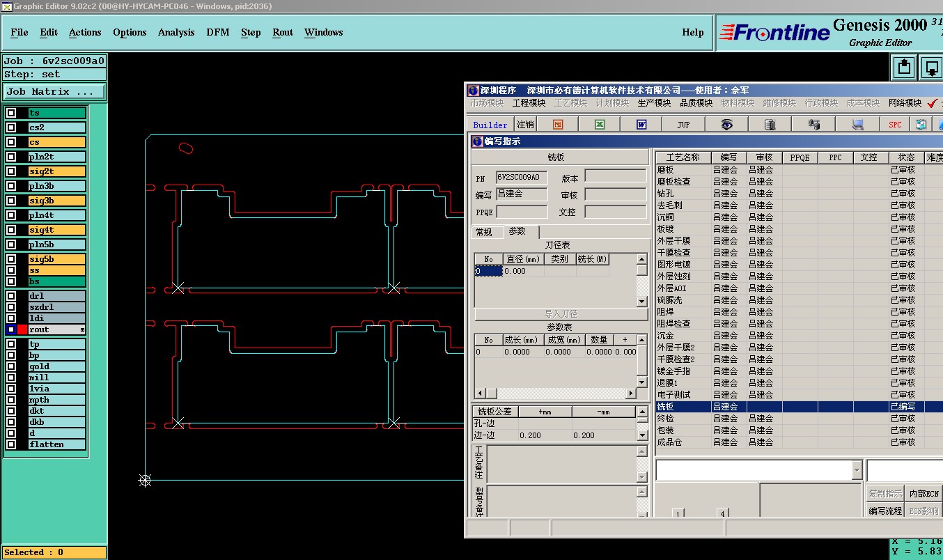Click the expand mark on the rout layer
Screen dimensions: 943x560
(x=82, y=329)
